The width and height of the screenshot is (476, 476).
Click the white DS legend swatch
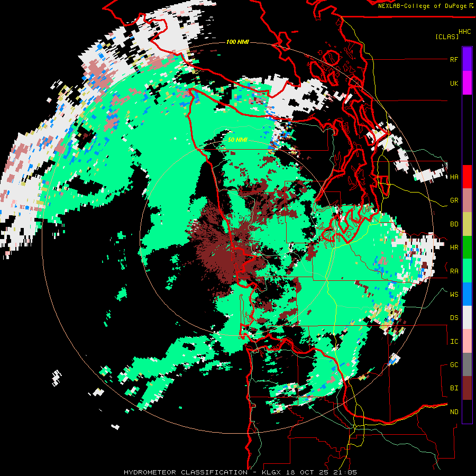(x=467, y=318)
